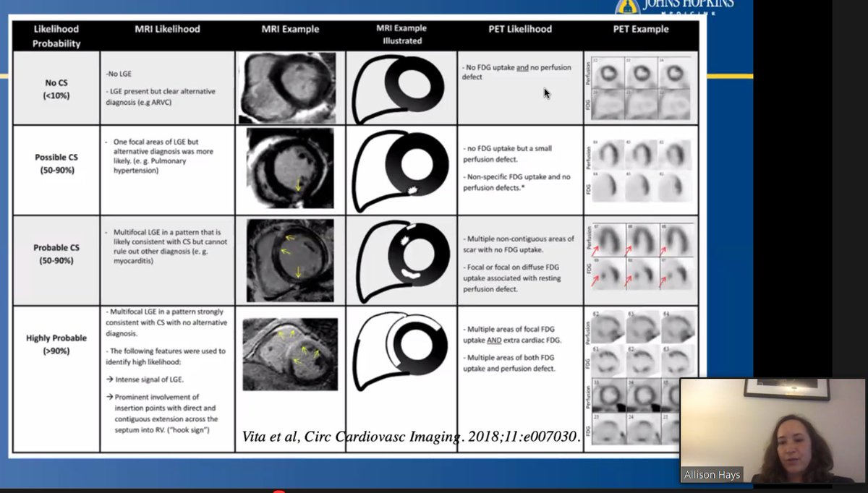868x493 pixels.
Task: Click 'No FDG uptake and no perfusion defect'
Action: [516, 72]
